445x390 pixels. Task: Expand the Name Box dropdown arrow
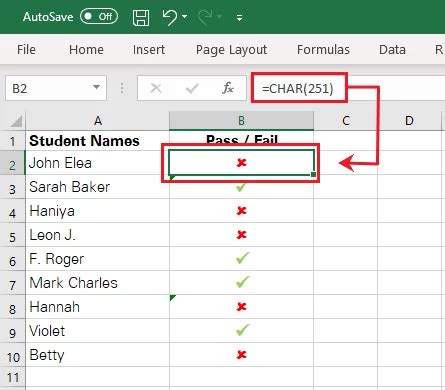pos(97,88)
